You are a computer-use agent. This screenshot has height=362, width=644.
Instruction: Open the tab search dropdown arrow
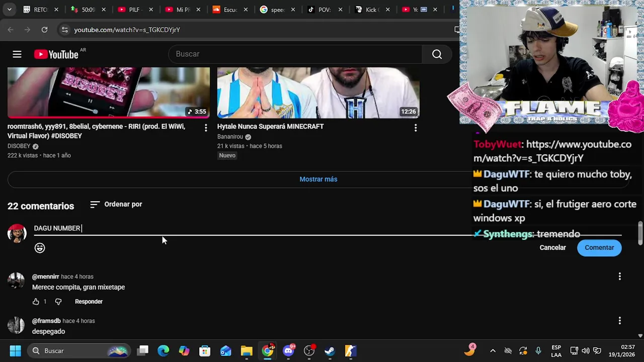coord(9,10)
